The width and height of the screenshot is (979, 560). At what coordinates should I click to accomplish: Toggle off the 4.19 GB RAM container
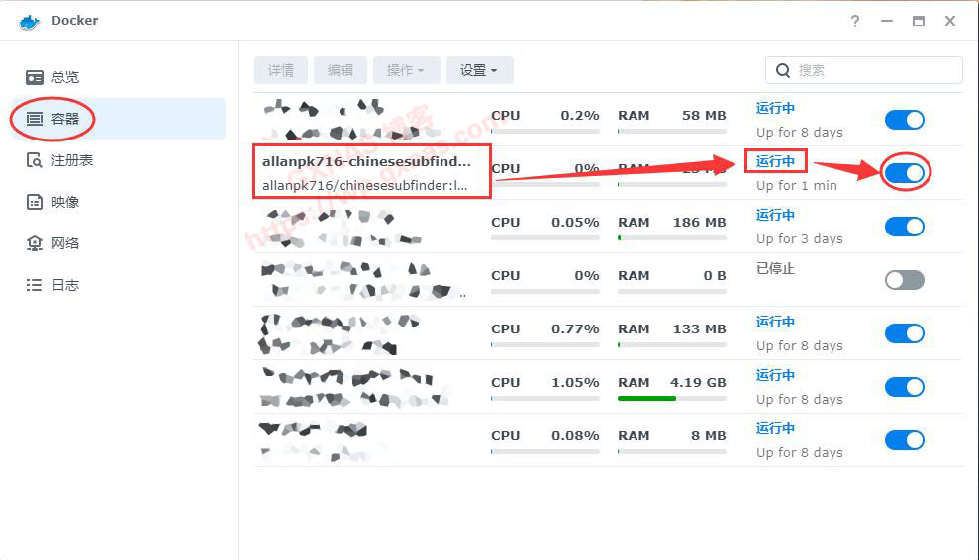pyautogui.click(x=904, y=387)
